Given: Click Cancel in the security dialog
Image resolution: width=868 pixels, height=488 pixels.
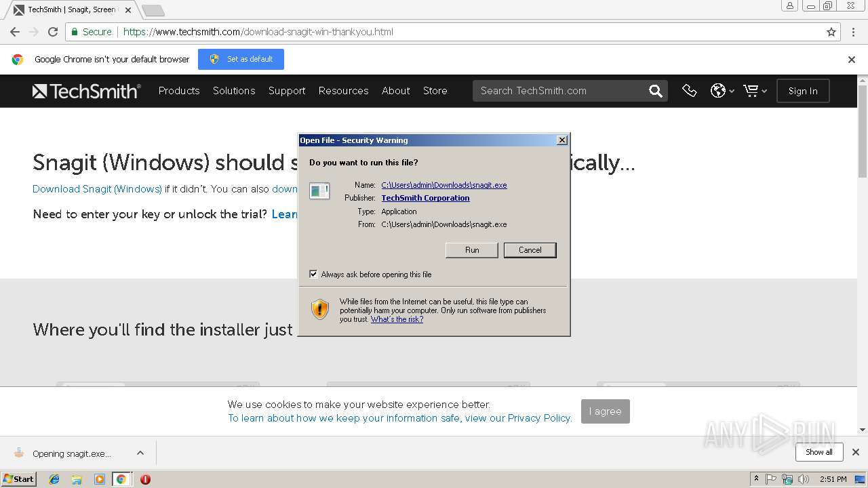Looking at the screenshot, I should point(530,250).
